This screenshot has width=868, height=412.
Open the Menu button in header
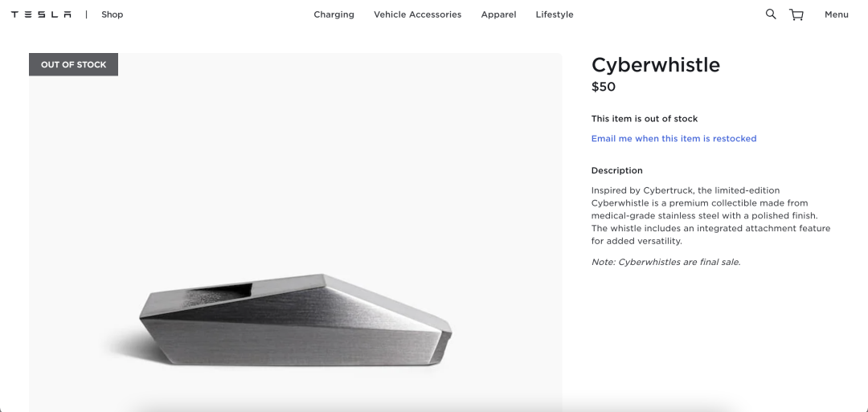point(836,14)
